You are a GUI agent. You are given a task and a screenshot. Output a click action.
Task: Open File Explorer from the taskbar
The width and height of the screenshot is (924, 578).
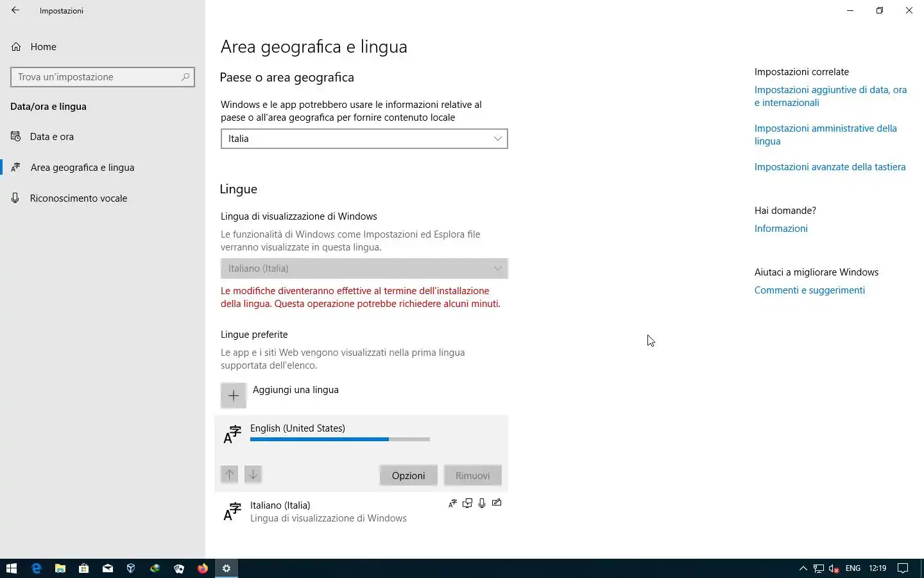point(60,568)
